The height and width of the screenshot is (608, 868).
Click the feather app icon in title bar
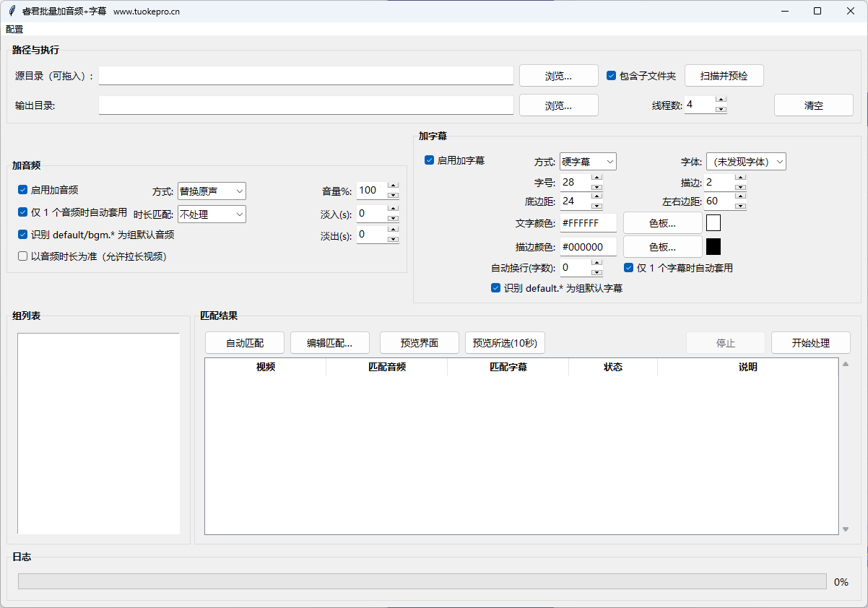[x=12, y=11]
